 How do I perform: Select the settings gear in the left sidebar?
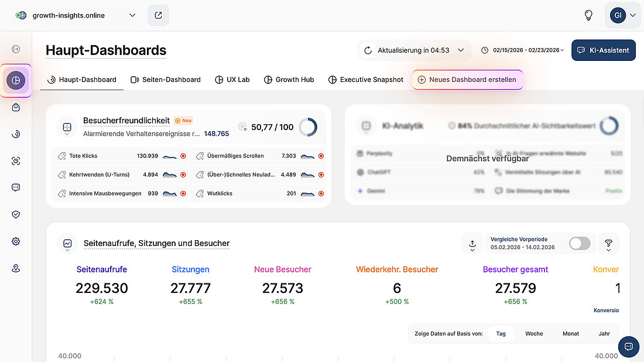coord(16,241)
